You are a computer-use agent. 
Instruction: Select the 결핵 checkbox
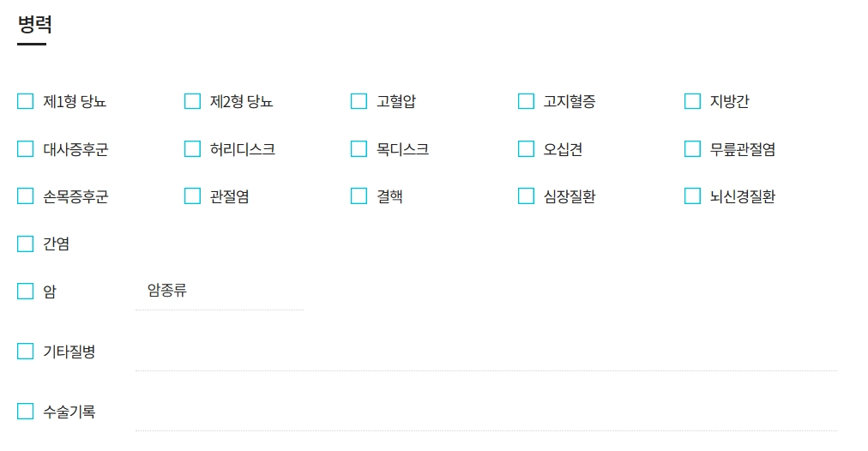359,196
